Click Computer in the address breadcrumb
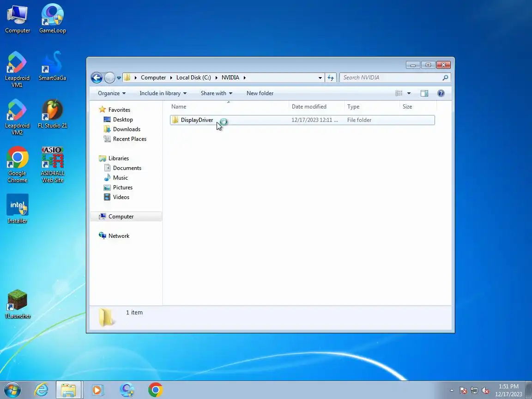Screen dimensions: 532x399 point(153,78)
